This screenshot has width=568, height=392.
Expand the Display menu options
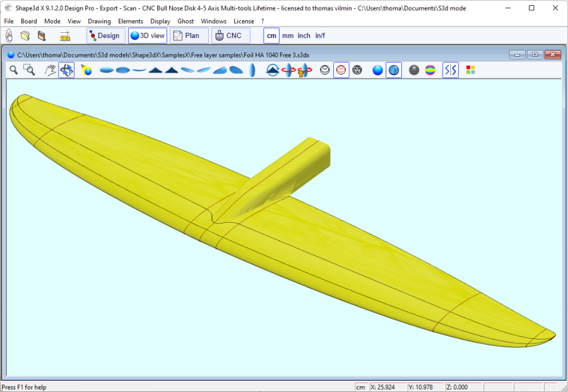click(x=160, y=21)
